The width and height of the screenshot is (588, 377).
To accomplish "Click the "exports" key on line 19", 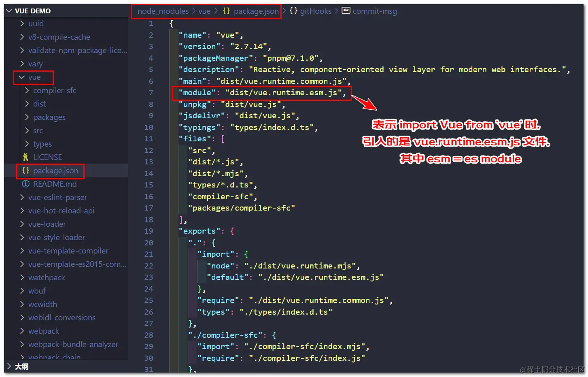I will pyautogui.click(x=199, y=231).
